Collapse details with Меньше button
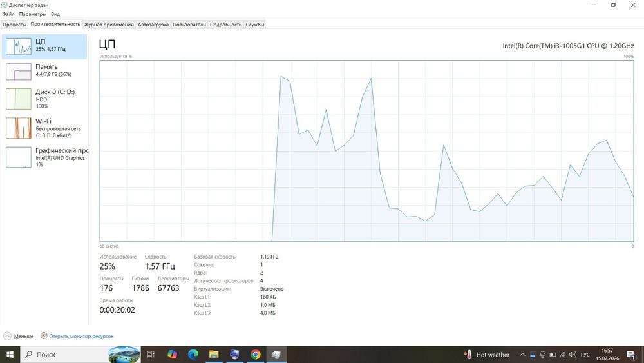This screenshot has width=644, height=363. (x=19, y=336)
